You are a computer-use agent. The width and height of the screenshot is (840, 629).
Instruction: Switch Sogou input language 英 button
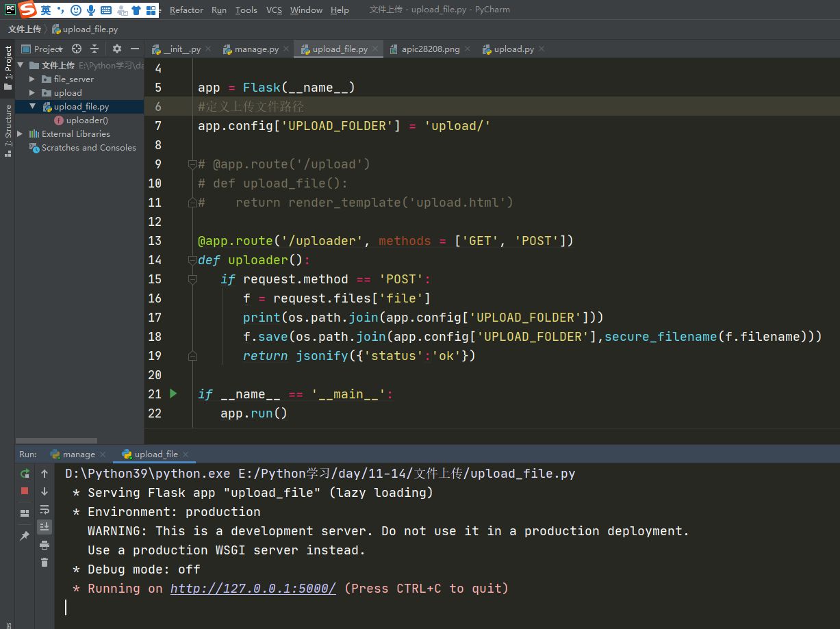(46, 10)
